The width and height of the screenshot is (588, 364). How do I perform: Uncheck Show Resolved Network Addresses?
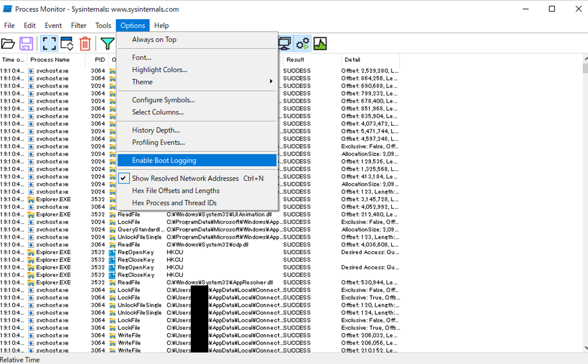[185, 179]
